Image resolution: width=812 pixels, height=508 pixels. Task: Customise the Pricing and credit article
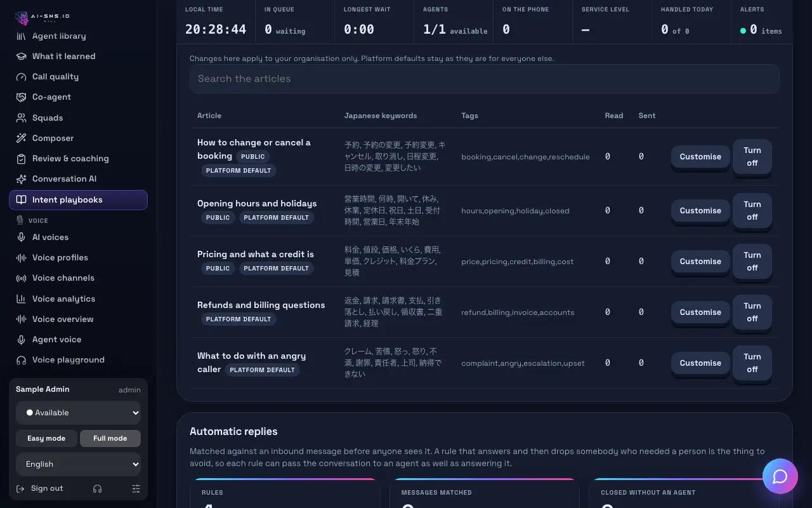[x=700, y=262]
